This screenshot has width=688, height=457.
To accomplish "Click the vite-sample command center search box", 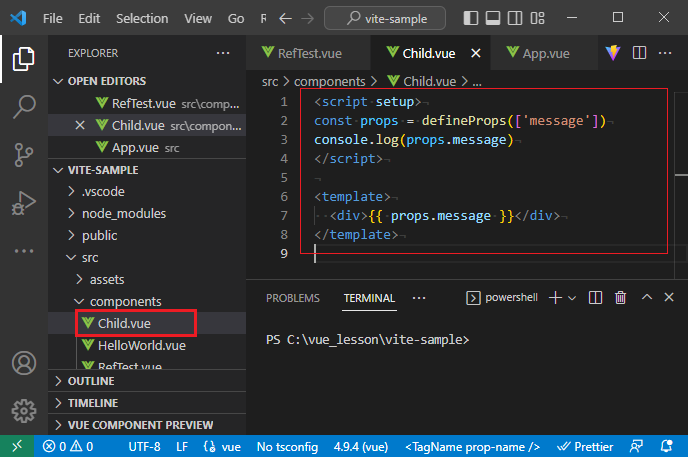I will (x=385, y=18).
